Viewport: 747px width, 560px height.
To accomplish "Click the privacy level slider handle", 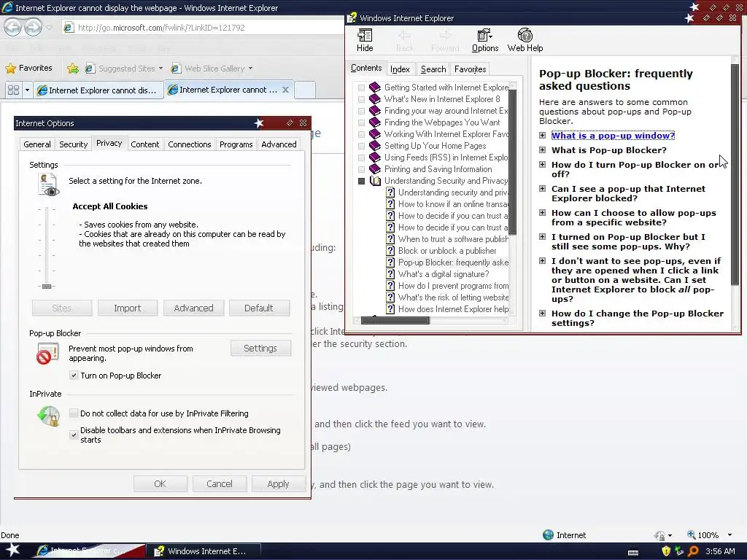I will coord(47,286).
